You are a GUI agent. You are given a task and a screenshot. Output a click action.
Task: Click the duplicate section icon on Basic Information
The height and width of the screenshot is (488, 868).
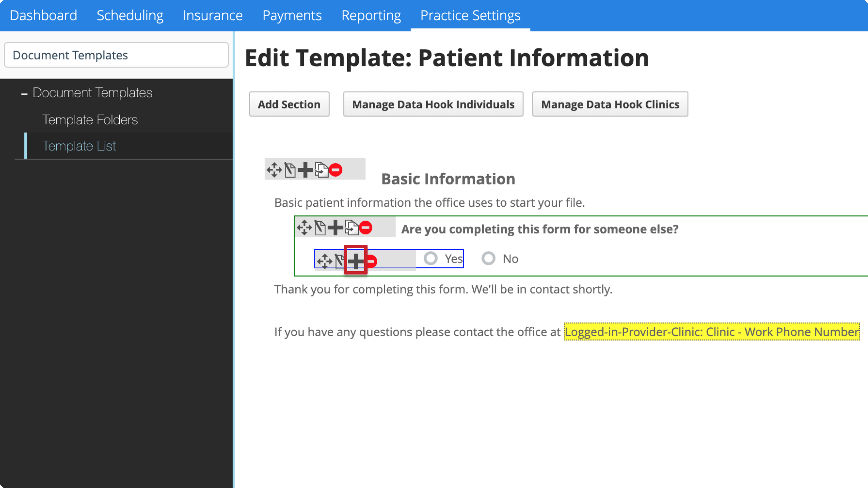tap(321, 170)
